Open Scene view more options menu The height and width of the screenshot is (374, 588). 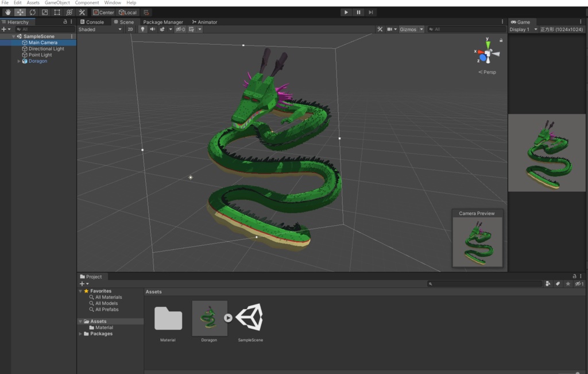pyautogui.click(x=502, y=22)
